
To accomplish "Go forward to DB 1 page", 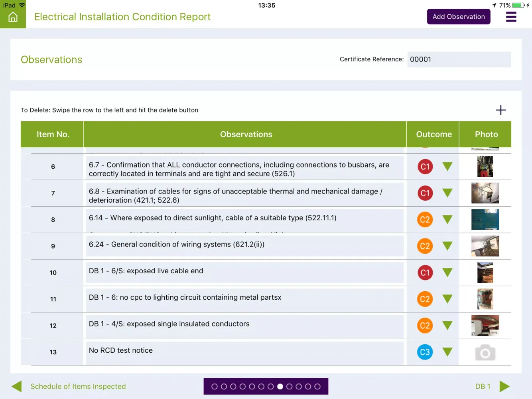I will point(483,386).
